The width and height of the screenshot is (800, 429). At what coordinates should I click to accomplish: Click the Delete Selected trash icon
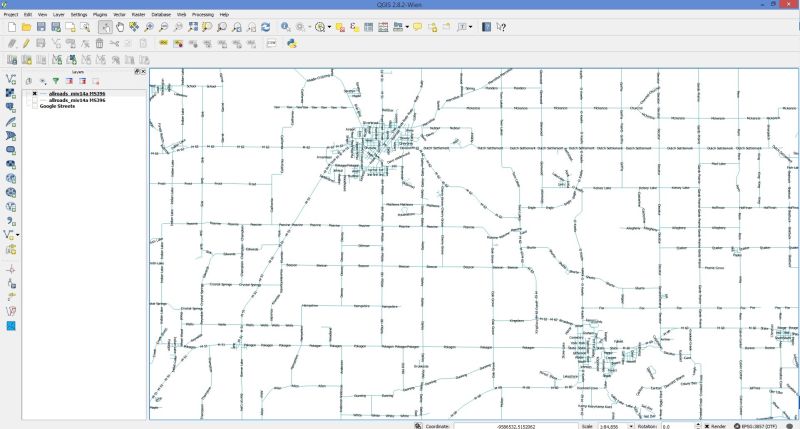coord(99,43)
